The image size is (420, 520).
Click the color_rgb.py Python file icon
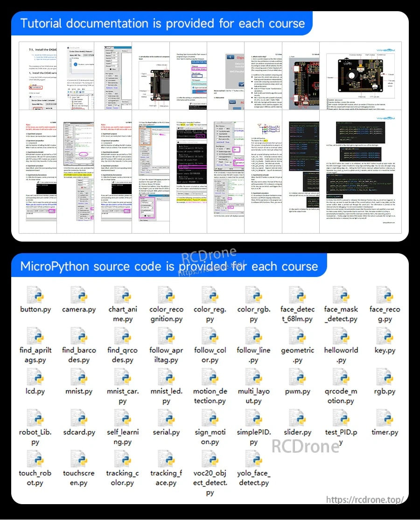tap(254, 295)
